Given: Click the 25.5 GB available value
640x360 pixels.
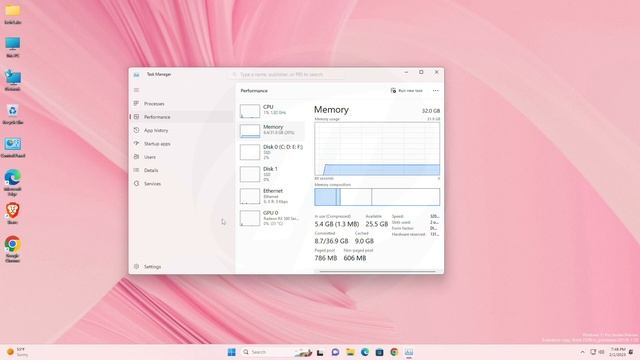Looking at the screenshot, I should click(377, 224).
